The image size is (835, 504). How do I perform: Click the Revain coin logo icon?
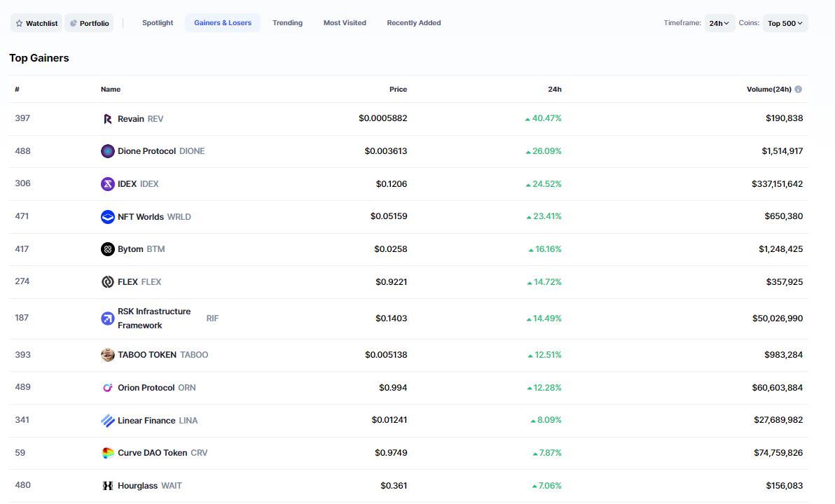click(x=107, y=119)
